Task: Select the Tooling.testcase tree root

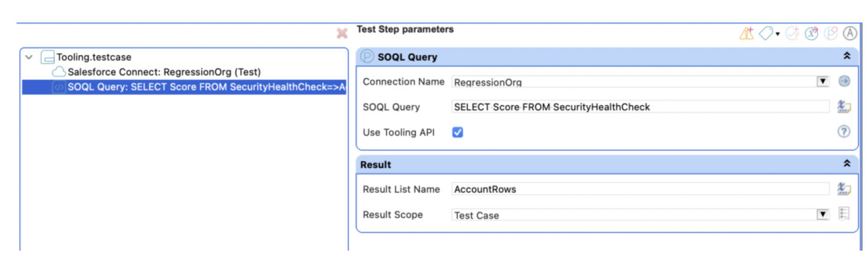Action: click(93, 57)
